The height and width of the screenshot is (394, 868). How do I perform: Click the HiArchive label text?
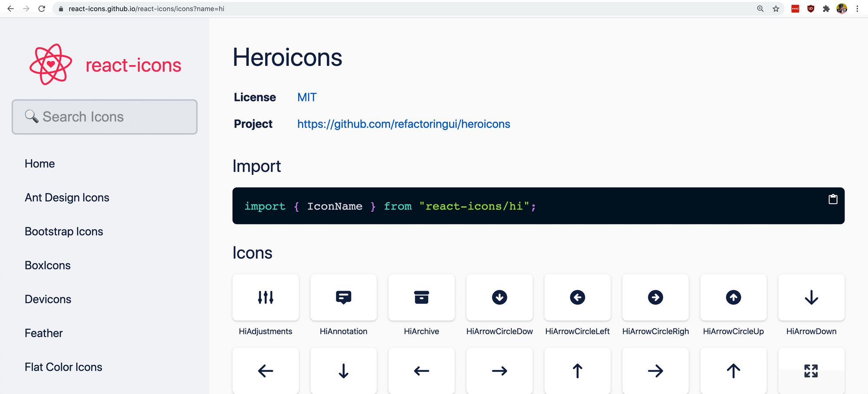421,331
